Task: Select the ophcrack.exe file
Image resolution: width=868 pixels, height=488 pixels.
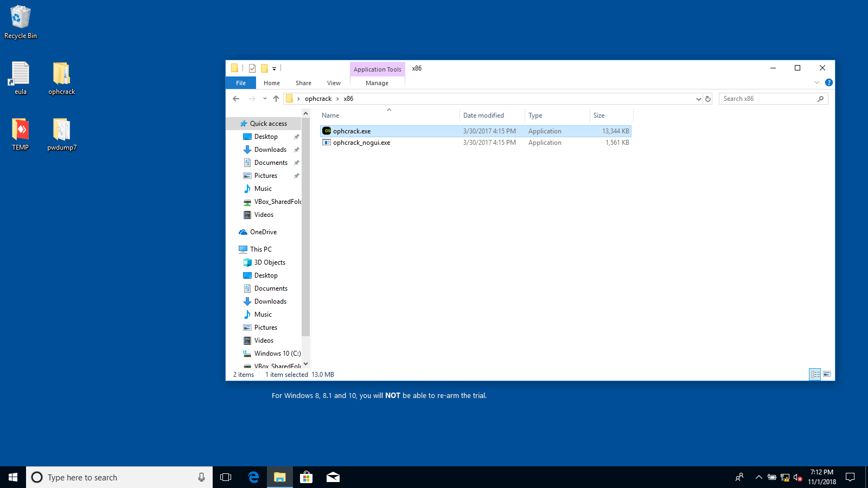Action: pos(475,131)
